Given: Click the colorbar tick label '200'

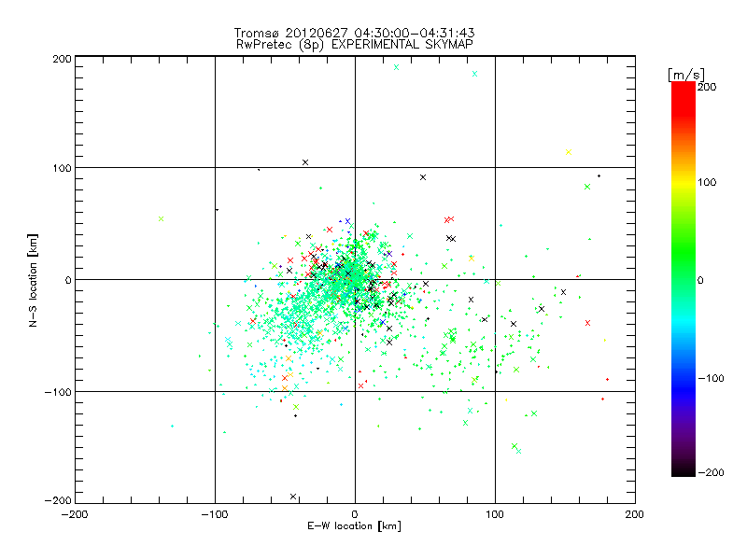Looking at the screenshot, I should [707, 87].
